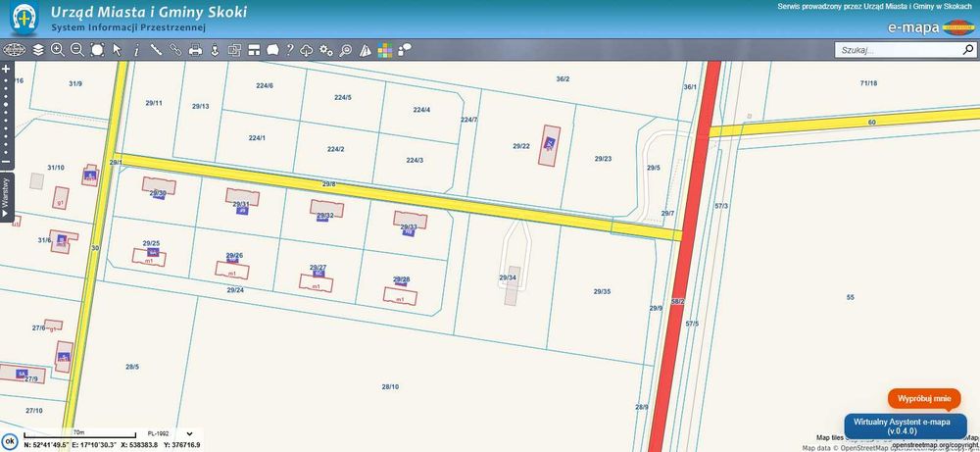
Task: Click the Urząd Miasta i Gminy Skoki title
Action: pos(149,12)
